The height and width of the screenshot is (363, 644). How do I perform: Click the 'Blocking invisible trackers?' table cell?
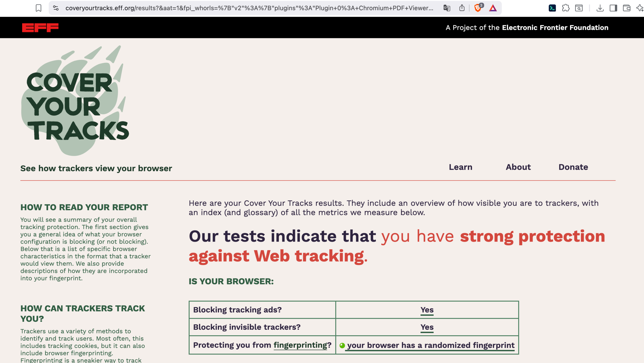pyautogui.click(x=262, y=327)
